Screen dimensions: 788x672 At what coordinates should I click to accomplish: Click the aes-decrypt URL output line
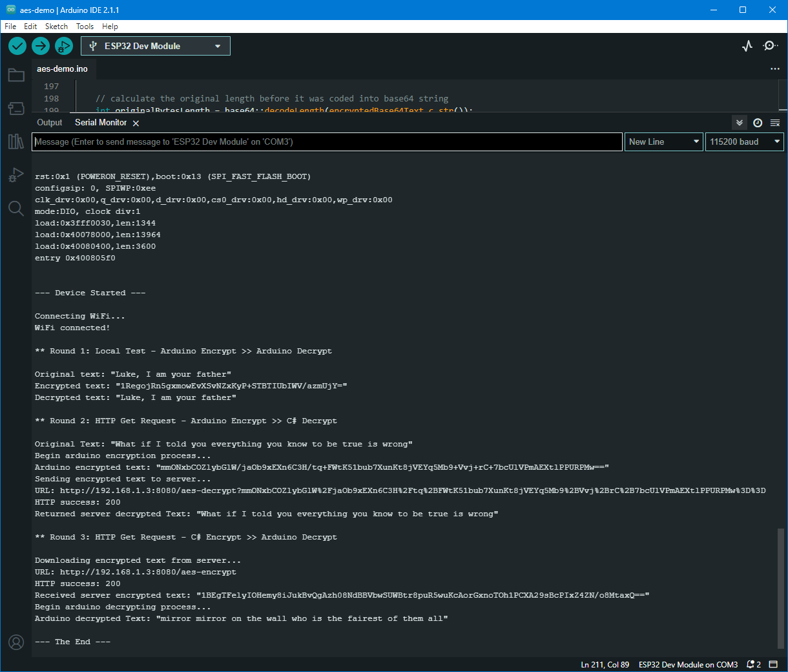tap(400, 490)
